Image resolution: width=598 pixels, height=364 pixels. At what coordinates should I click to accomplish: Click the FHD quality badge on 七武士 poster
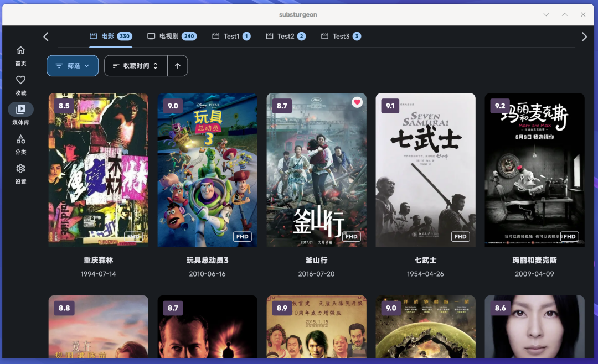coord(460,236)
